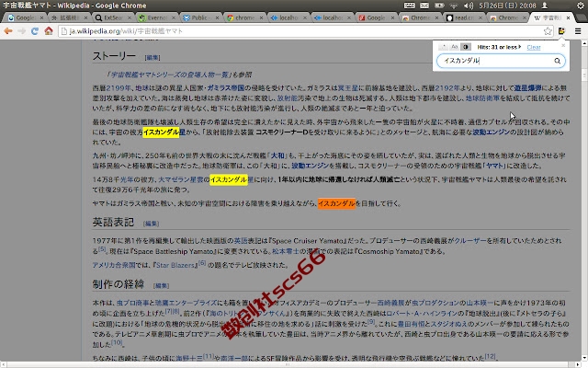The image size is (588, 368).
Task: Close the active Wikipedia tab
Action: 568,17
